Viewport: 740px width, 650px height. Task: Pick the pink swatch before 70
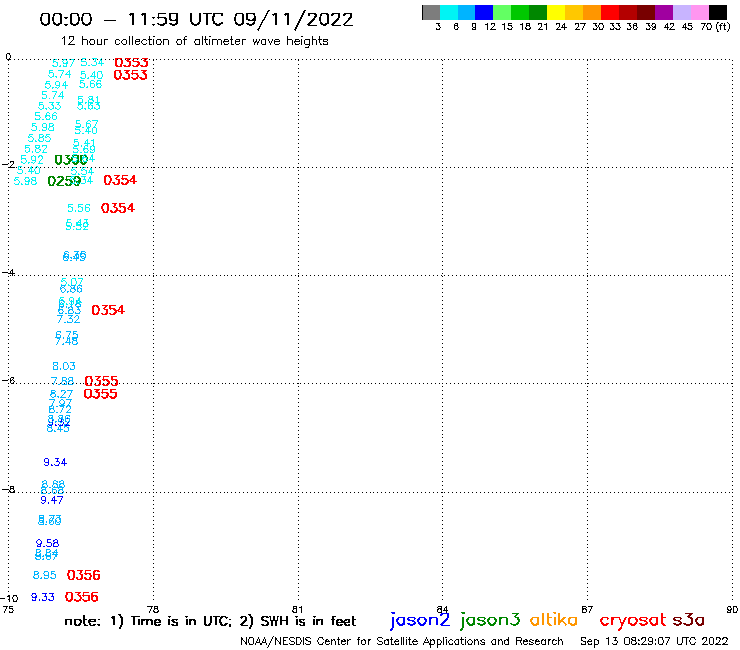pos(699,12)
